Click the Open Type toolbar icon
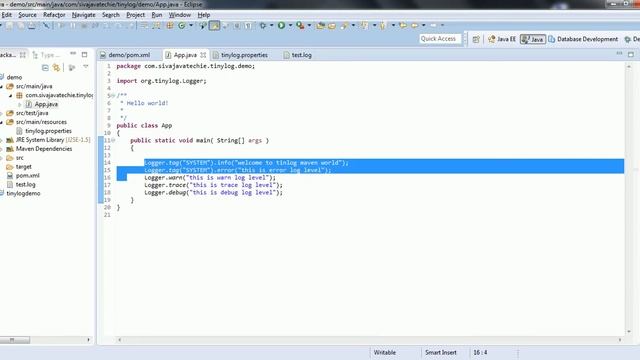The image size is (640, 360). click(x=320, y=25)
